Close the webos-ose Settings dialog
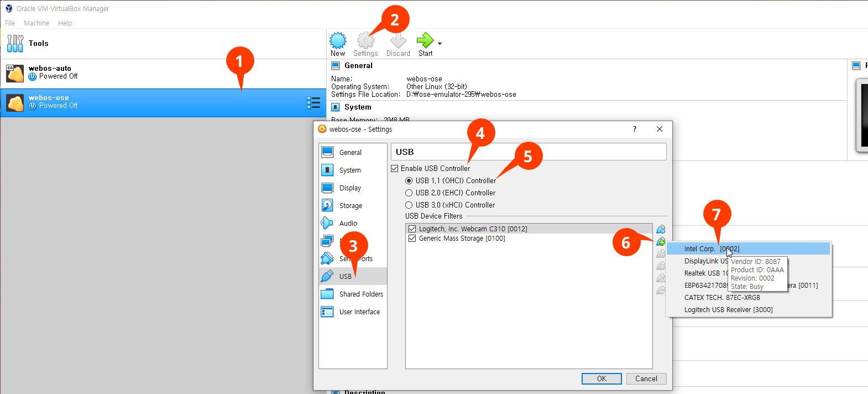Viewport: 868px width, 394px height. [x=660, y=129]
